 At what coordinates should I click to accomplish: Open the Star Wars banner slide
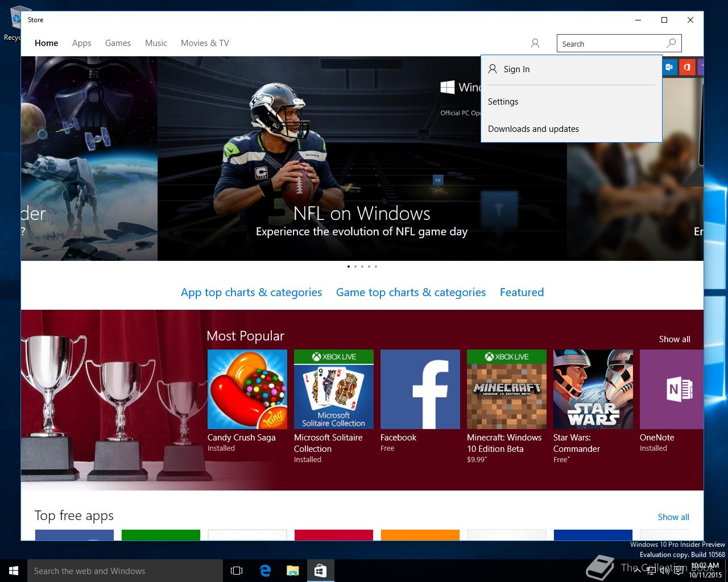[x=89, y=159]
